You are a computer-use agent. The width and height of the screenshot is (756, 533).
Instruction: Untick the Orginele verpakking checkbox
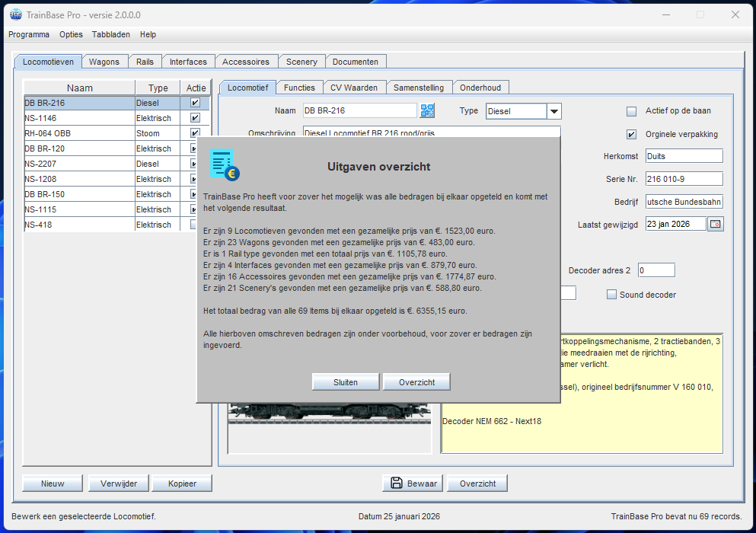631,135
